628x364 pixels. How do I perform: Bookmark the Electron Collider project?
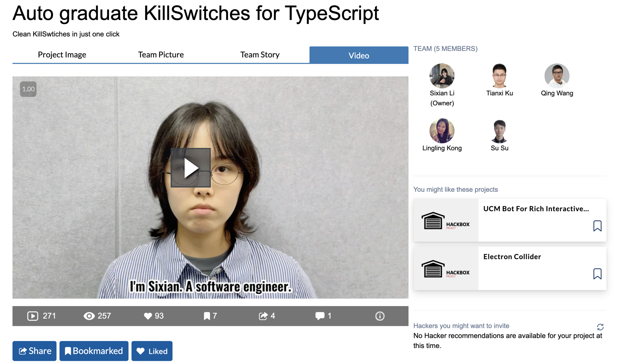tap(597, 274)
